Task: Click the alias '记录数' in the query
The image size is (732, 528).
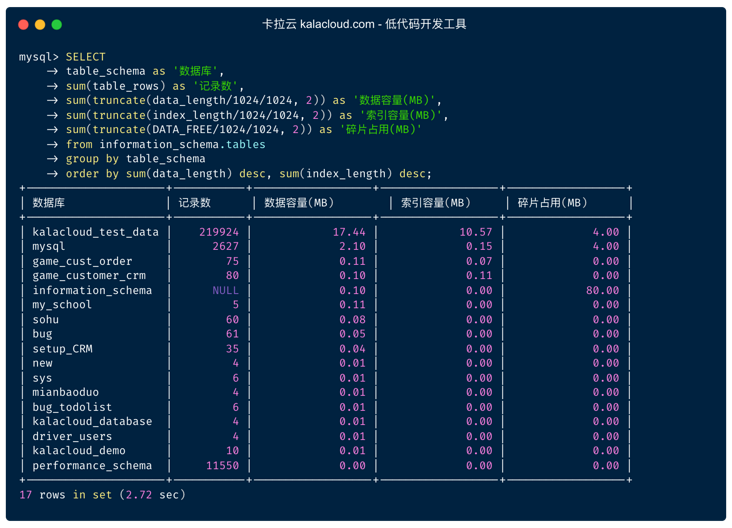Action: click(215, 86)
